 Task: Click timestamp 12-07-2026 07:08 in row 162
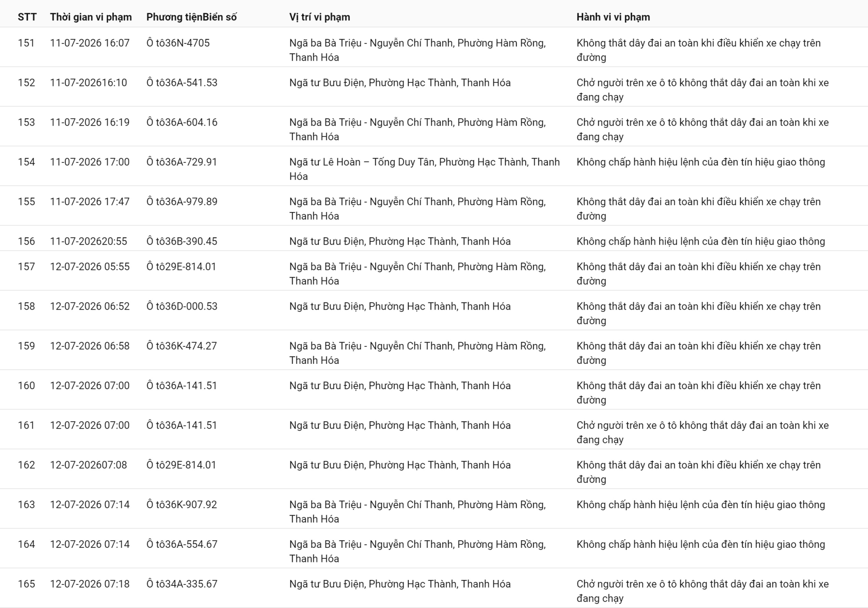[89, 465]
